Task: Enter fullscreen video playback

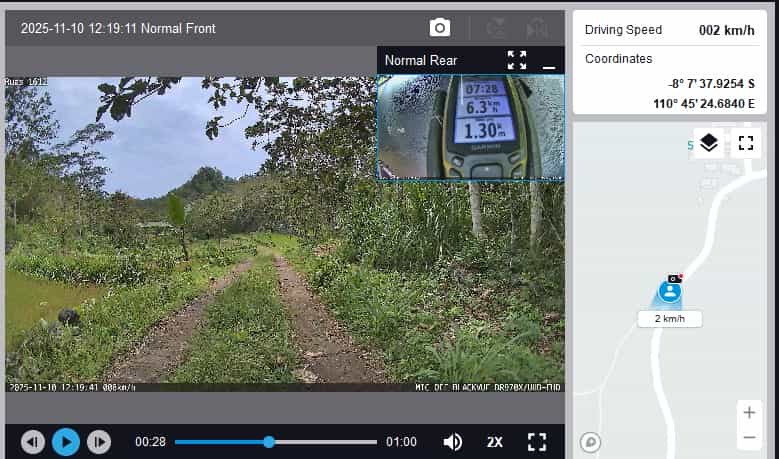Action: (537, 442)
